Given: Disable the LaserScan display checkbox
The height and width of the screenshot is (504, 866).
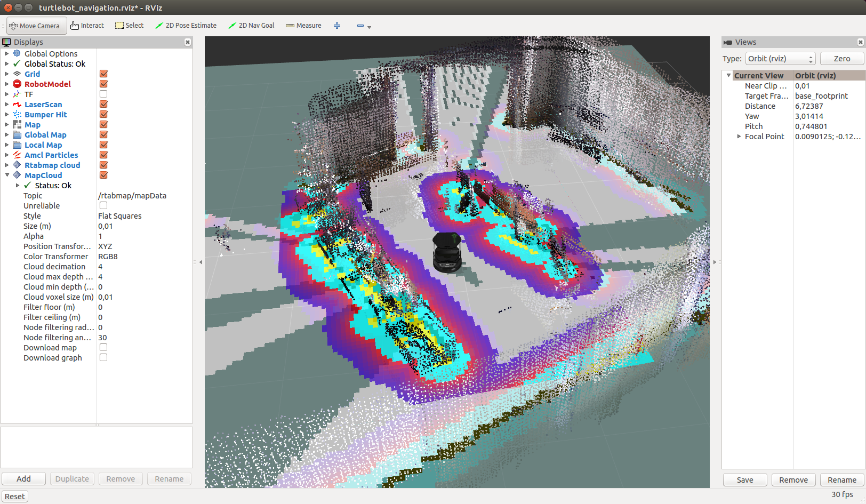Looking at the screenshot, I should 103,104.
